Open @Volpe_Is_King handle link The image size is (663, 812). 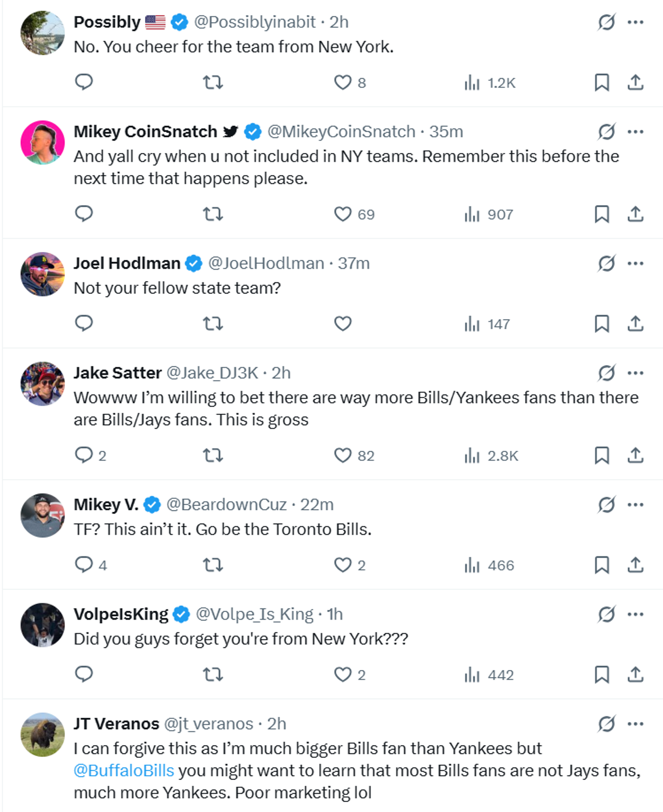254,614
